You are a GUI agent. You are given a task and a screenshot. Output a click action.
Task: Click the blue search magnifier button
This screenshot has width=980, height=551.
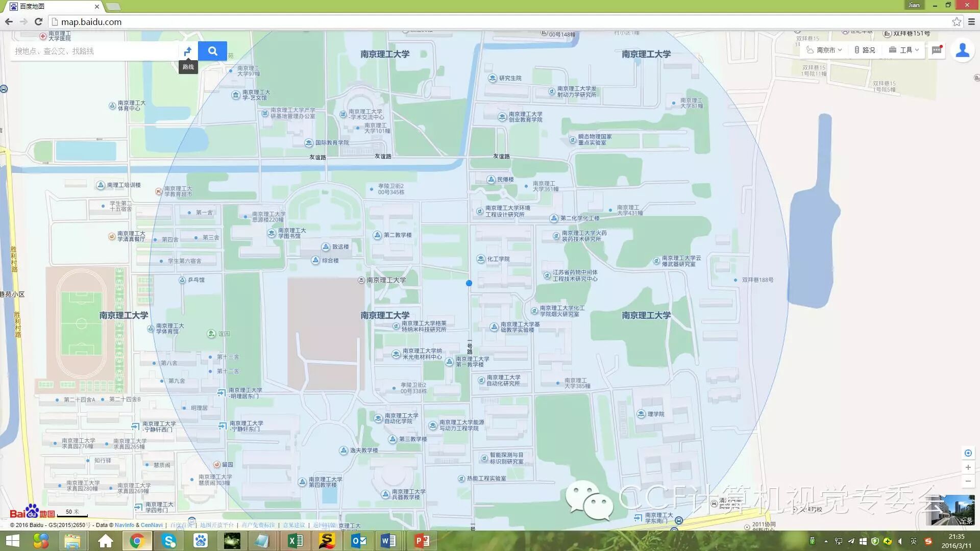pyautogui.click(x=212, y=51)
